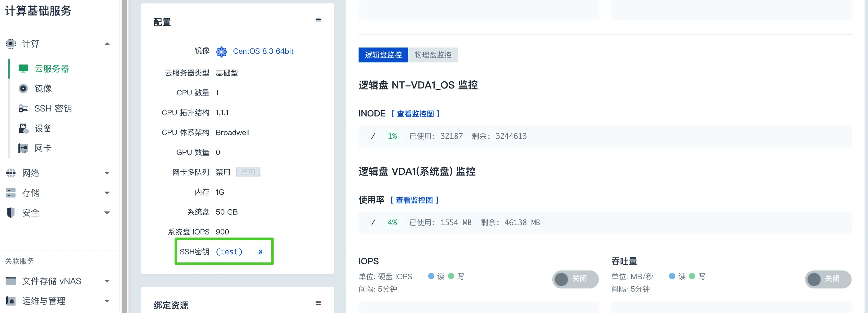Remove the SSH key test with x
This screenshot has width=868, height=313.
point(260,252)
